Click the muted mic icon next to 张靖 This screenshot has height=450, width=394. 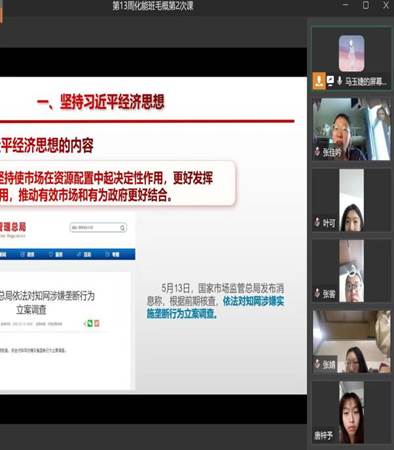tap(317, 364)
